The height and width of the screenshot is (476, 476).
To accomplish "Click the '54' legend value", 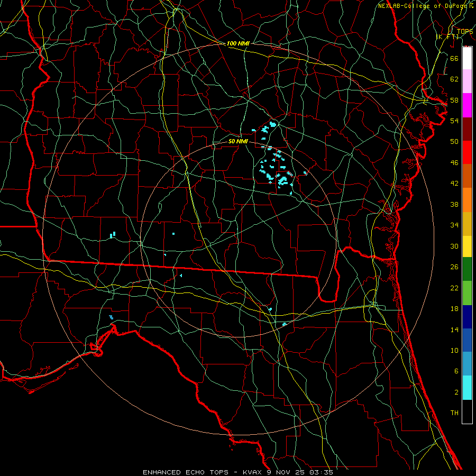I will pyautogui.click(x=454, y=121).
